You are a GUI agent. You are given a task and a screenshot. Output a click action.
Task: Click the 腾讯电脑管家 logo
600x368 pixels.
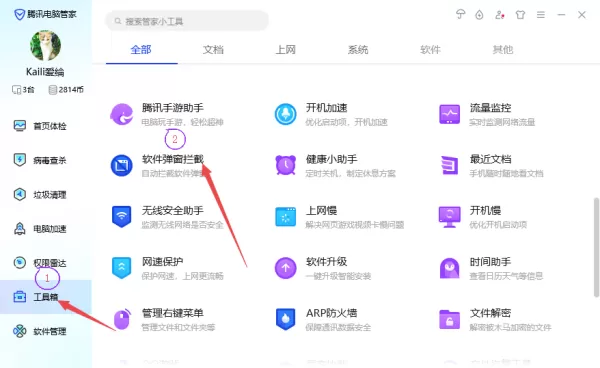pyautogui.click(x=45, y=15)
